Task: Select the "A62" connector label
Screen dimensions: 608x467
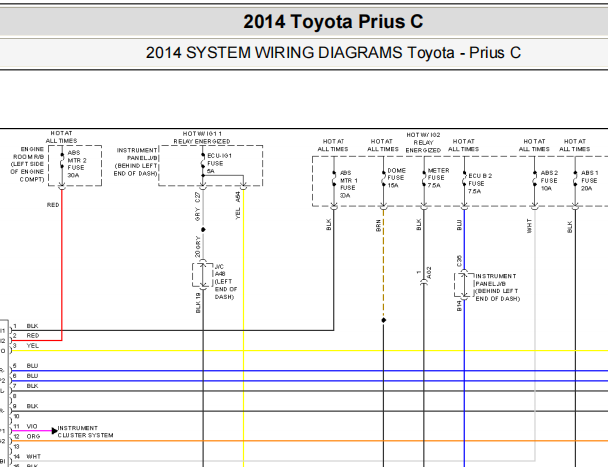Action: coord(429,273)
